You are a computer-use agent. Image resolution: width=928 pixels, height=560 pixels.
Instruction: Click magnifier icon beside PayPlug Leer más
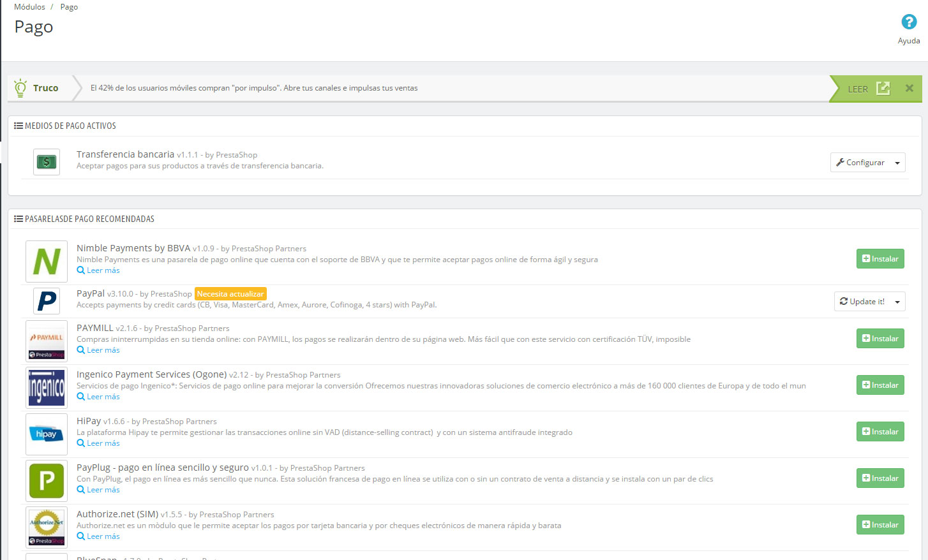click(x=81, y=490)
